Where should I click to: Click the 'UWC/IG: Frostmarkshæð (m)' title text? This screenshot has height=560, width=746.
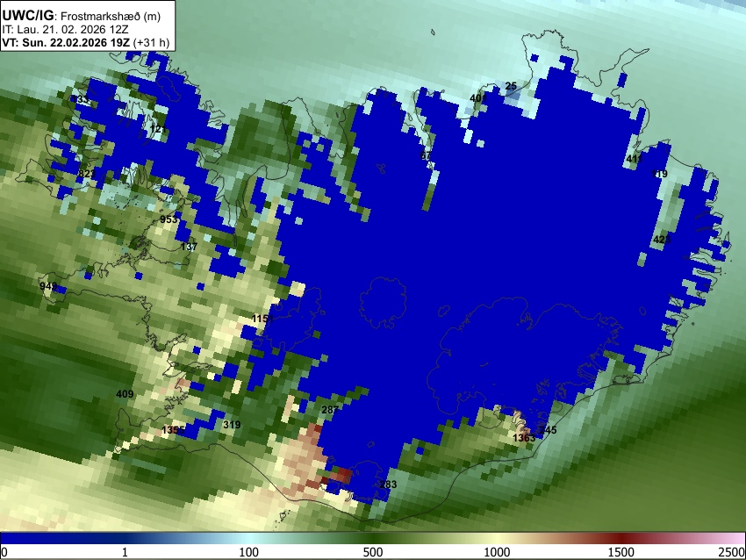point(82,16)
